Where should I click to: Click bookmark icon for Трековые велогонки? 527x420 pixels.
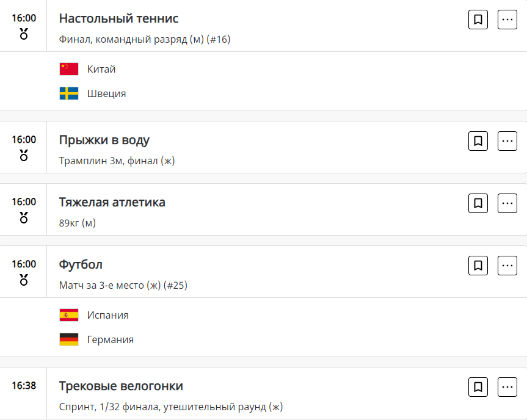pyautogui.click(x=478, y=387)
